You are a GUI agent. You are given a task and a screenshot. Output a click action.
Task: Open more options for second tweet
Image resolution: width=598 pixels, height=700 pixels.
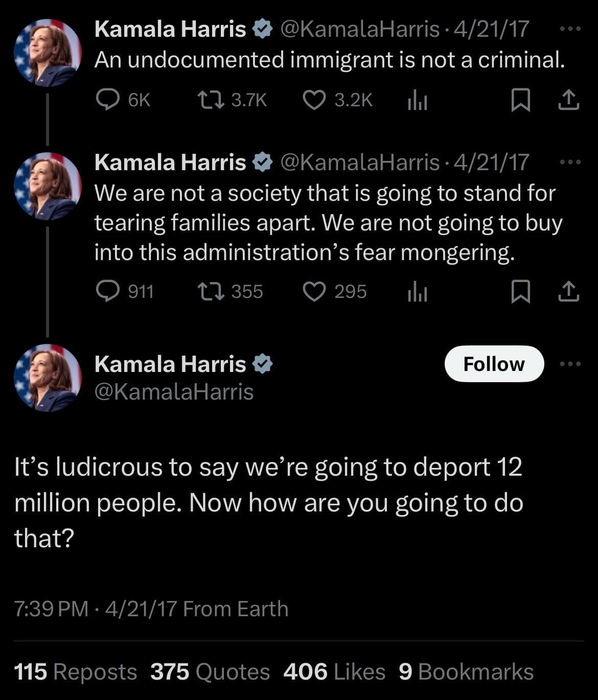point(570,162)
